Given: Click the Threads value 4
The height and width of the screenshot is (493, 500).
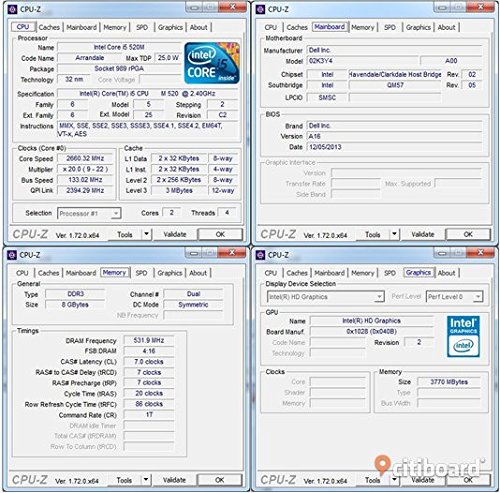Looking at the screenshot, I should [x=227, y=213].
